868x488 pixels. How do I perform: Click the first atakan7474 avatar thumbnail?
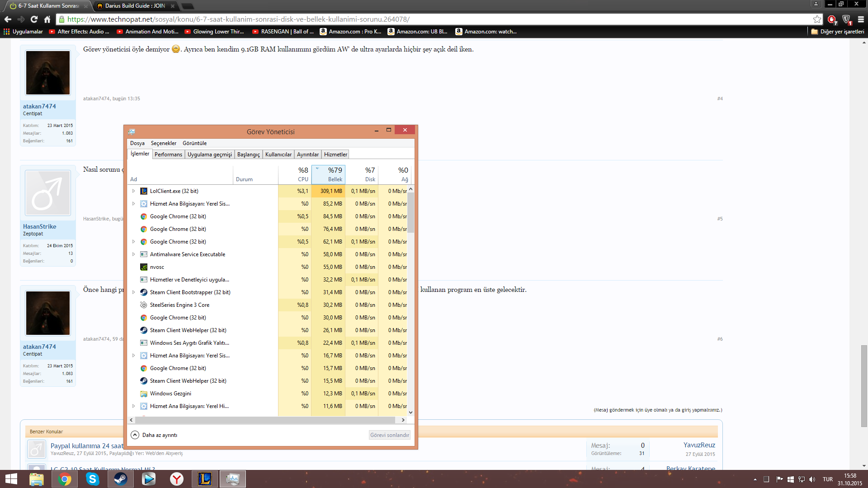click(48, 72)
